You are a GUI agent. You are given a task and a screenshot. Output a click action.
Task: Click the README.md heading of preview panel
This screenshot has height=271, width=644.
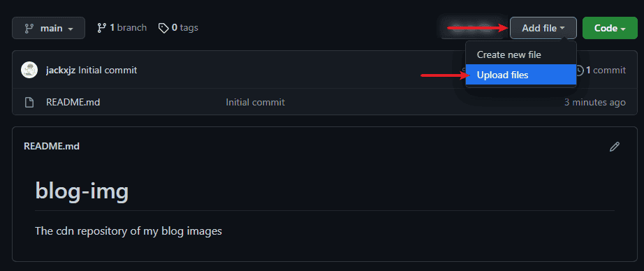[x=52, y=146]
